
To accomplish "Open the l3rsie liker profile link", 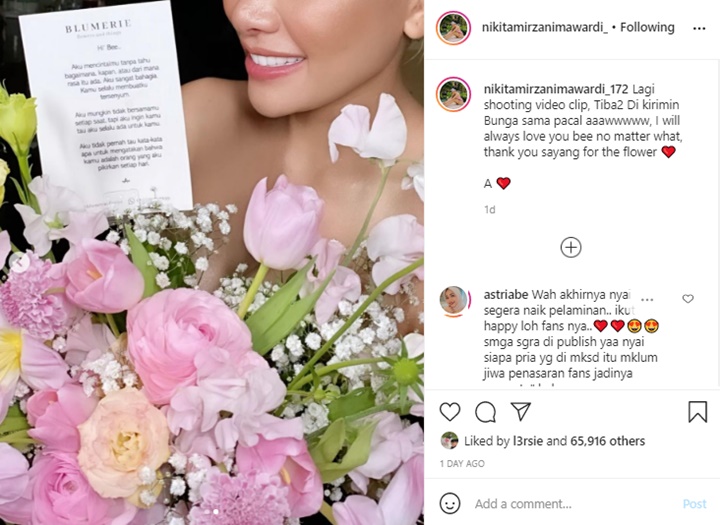I will tap(528, 441).
